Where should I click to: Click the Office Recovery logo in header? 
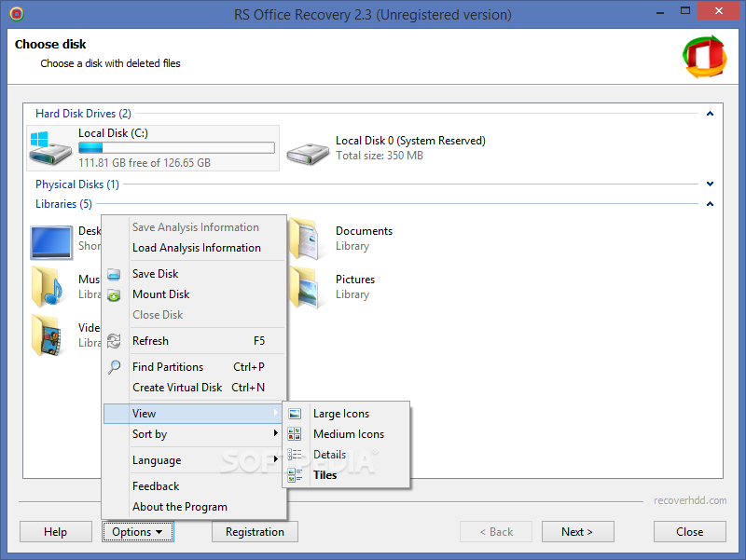point(705,57)
